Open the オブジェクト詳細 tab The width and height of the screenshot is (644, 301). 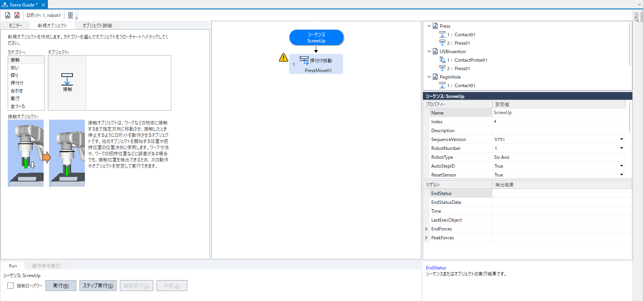pos(97,25)
